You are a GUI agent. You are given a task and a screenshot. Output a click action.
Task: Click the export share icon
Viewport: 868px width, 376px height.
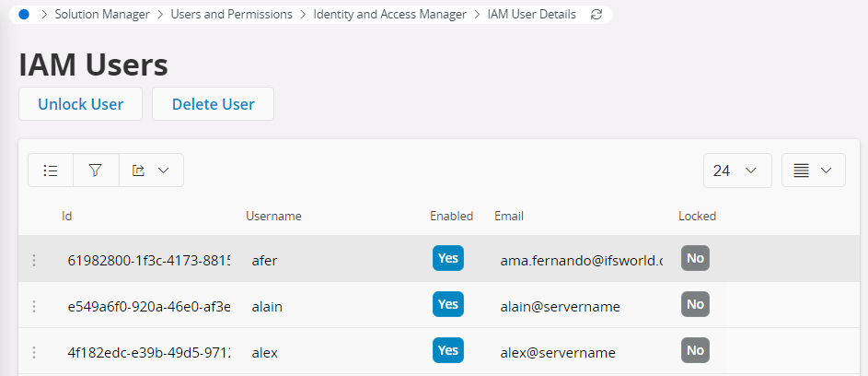click(139, 170)
